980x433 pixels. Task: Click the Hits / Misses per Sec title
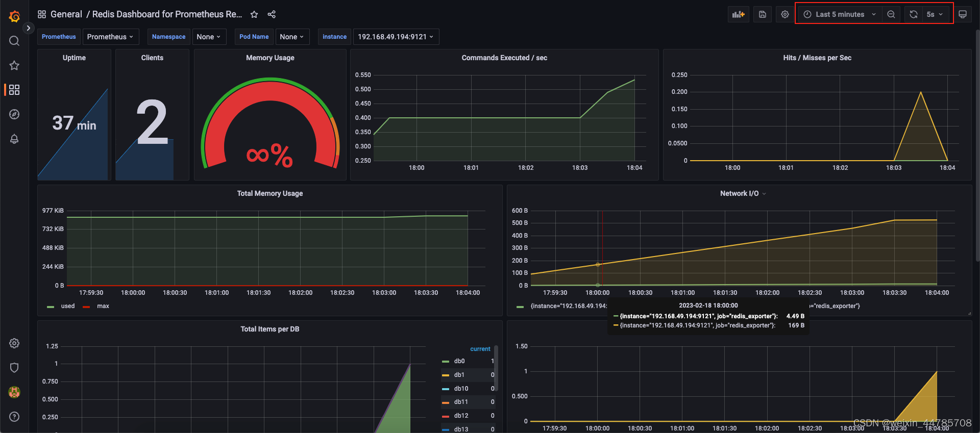click(817, 58)
